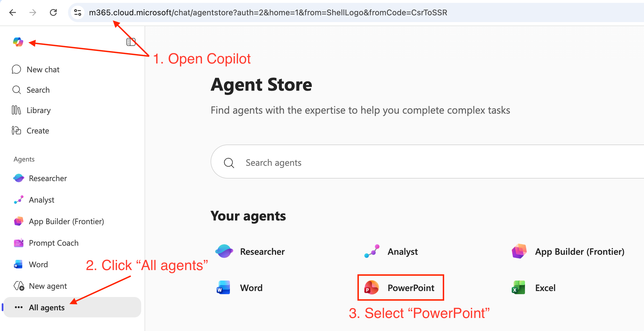Select PowerPoint agent in Your agents
The image size is (644, 331).
400,288
